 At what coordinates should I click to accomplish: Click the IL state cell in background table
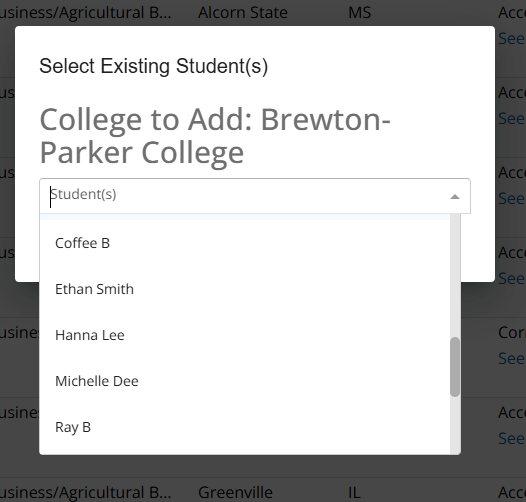click(354, 493)
